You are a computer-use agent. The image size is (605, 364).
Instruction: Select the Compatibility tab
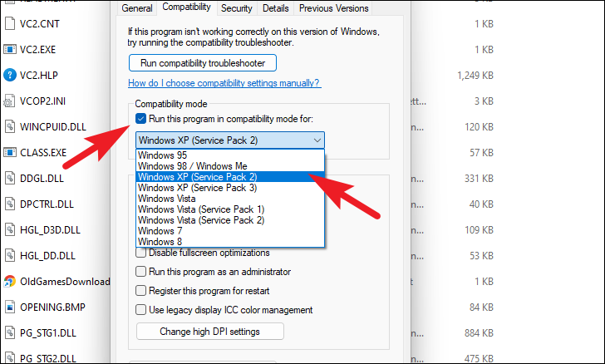point(186,7)
